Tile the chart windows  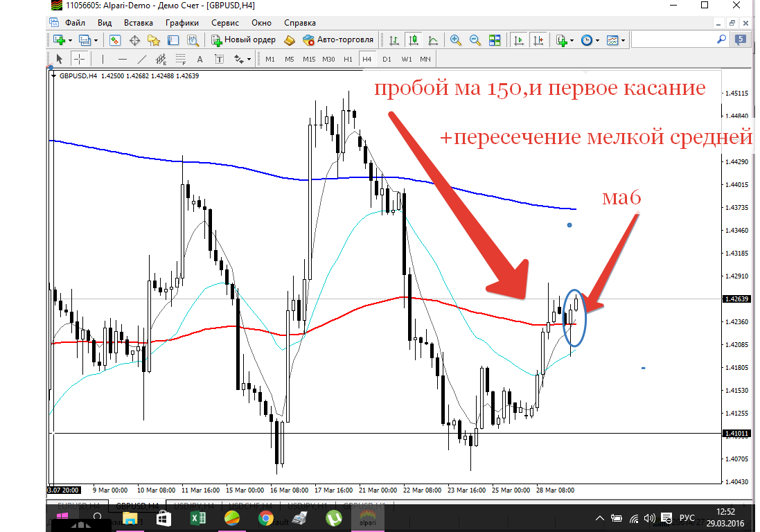click(x=495, y=40)
